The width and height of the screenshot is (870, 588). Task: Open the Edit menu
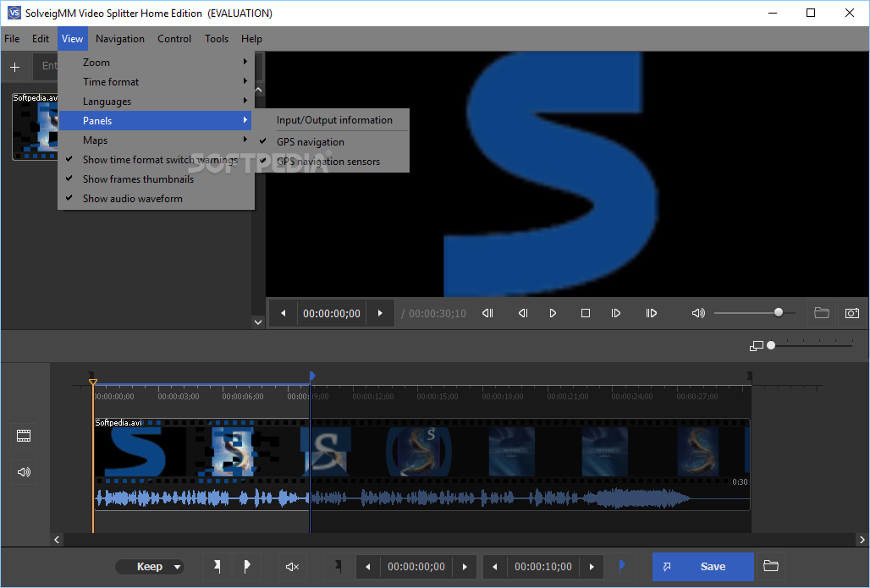[41, 39]
